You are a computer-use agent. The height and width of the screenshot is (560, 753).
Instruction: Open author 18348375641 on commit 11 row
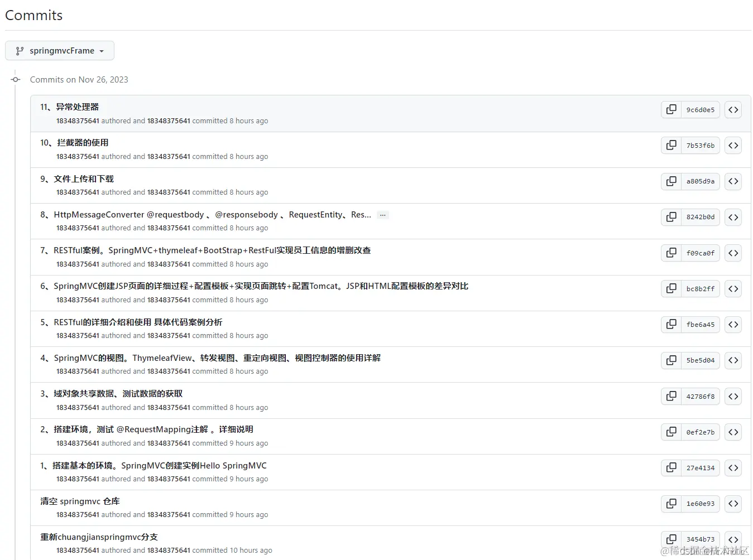[78, 121]
